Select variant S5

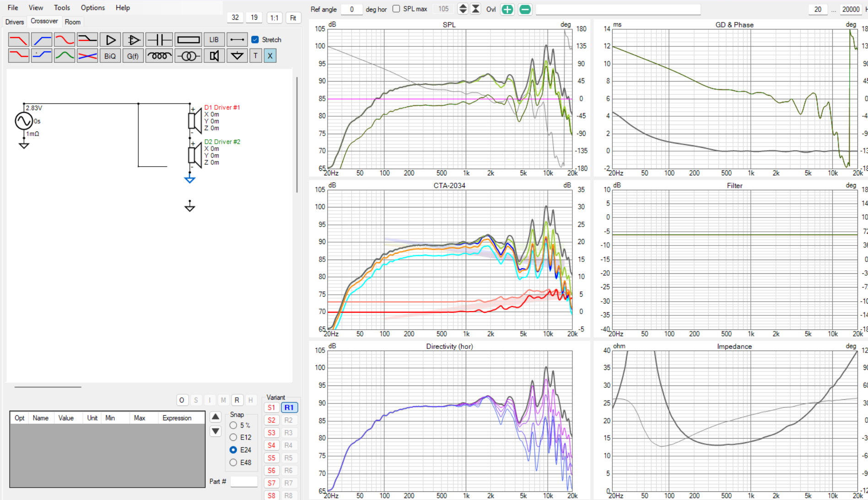coord(272,458)
